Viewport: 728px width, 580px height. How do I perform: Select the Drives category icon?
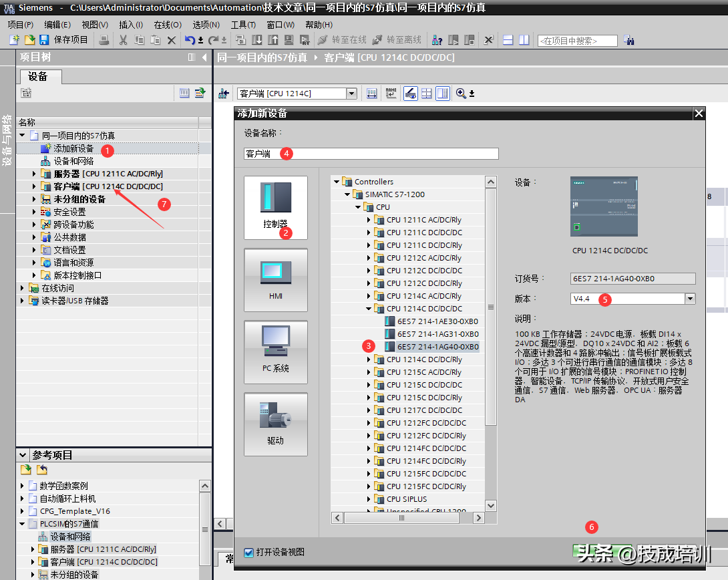point(276,424)
